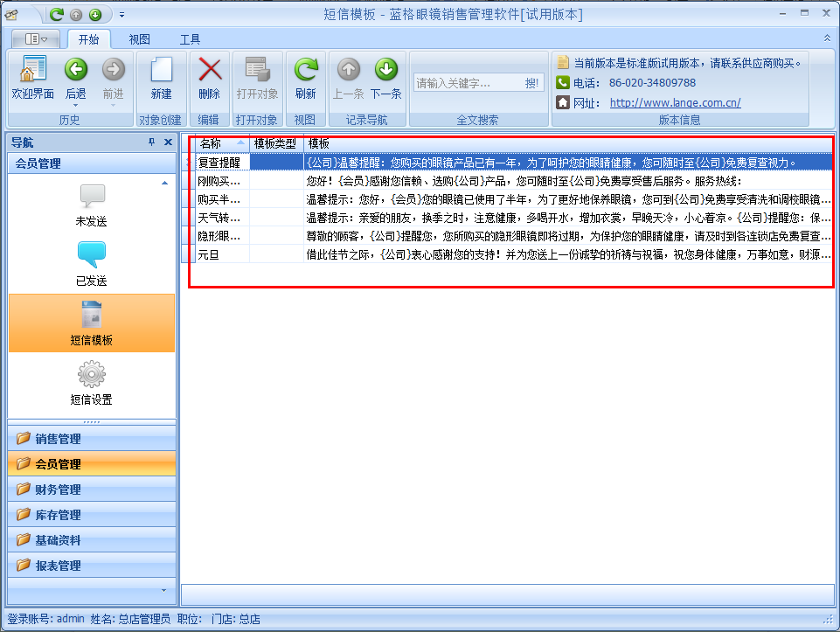Open the application menu button dropdown
The image size is (840, 632).
tap(37, 39)
